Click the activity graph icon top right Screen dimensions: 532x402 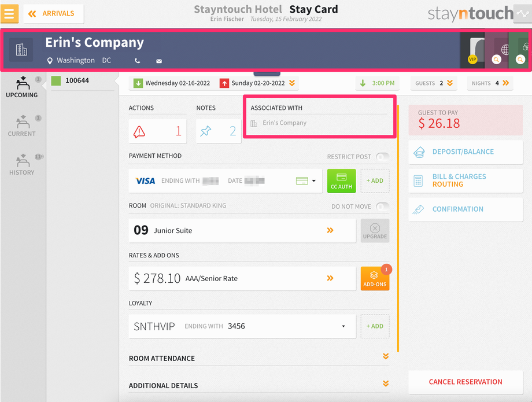pos(523,13)
